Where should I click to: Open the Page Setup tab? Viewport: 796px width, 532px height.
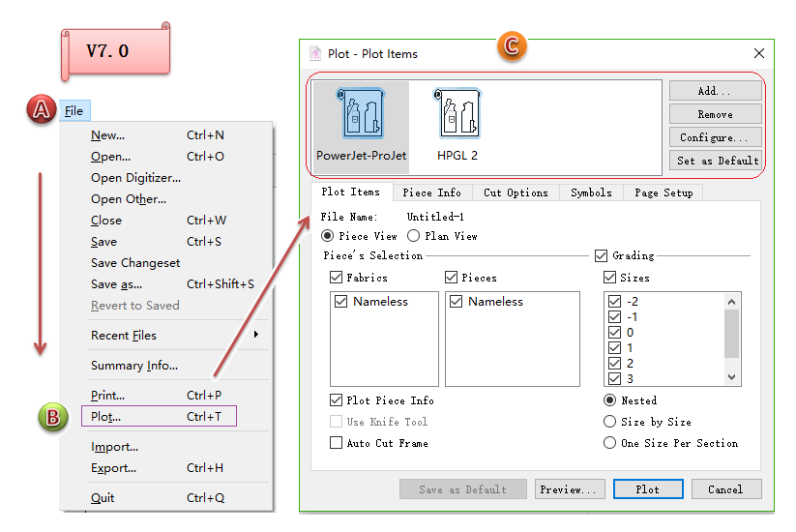pyautogui.click(x=663, y=192)
